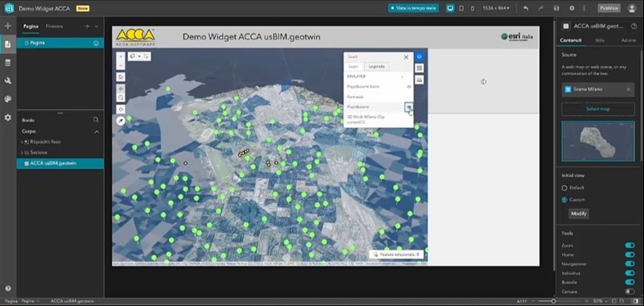Open the Insert widget plus panel
644x306 pixels.
click(x=8, y=26)
